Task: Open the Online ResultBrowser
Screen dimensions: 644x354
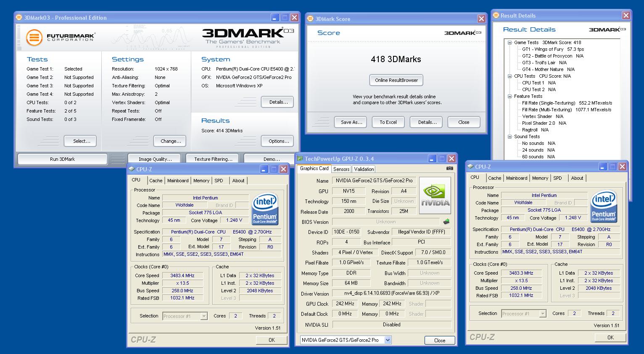Action: coord(396,80)
